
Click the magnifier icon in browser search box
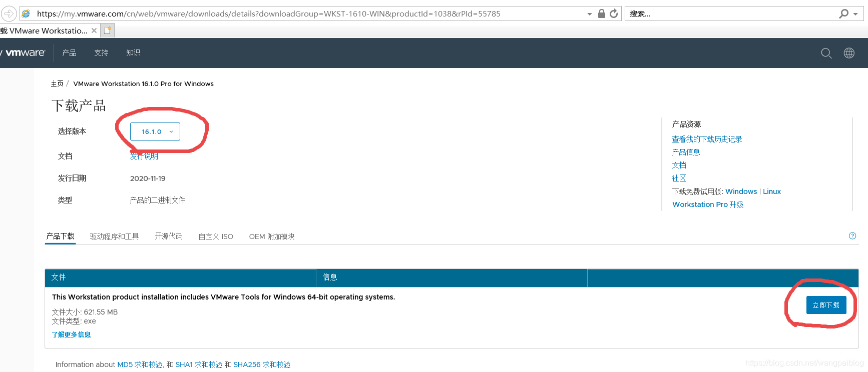pos(844,13)
